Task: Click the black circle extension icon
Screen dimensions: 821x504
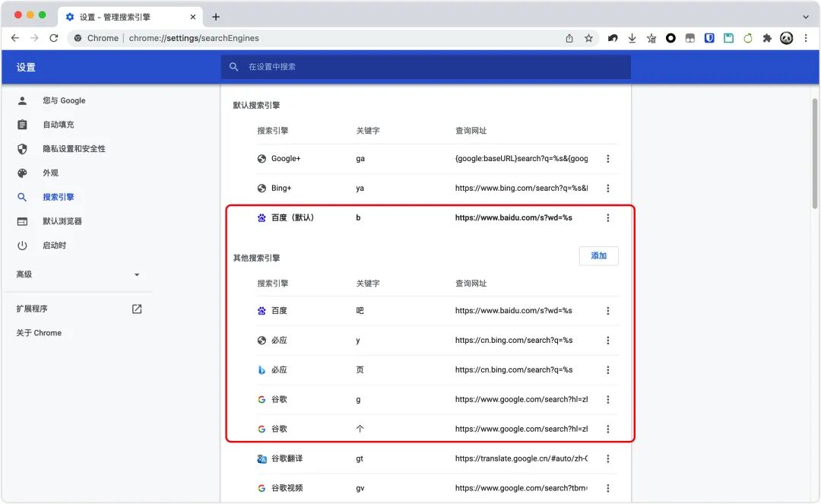Action: tap(670, 38)
